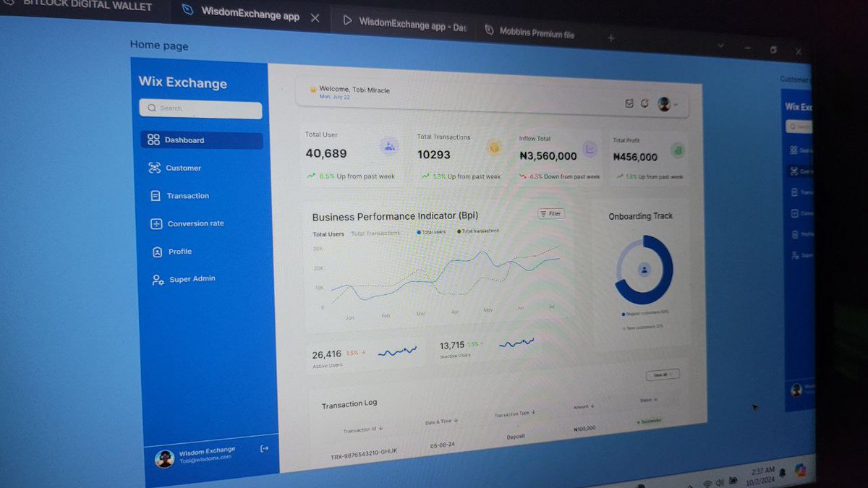Sort by the Status column header
868x488 pixels.
click(x=648, y=400)
